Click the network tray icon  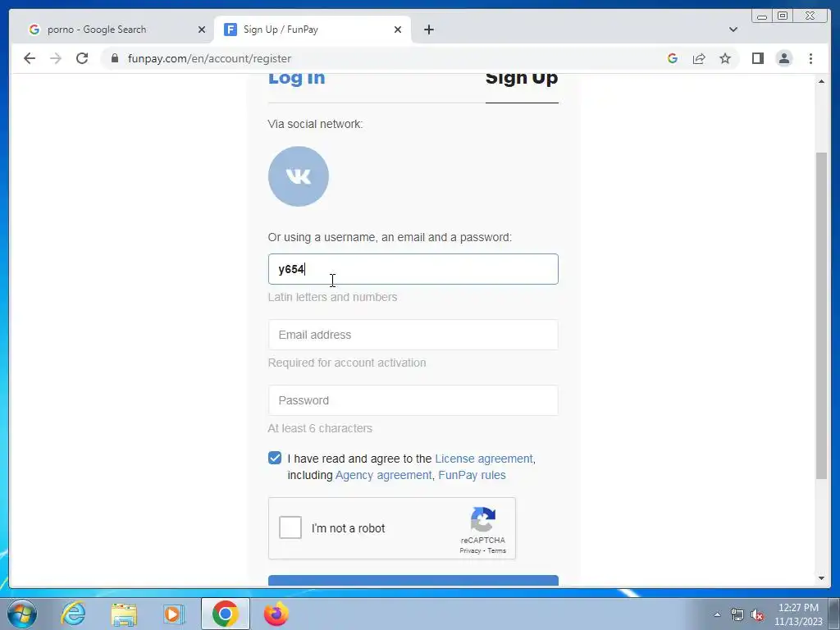point(737,615)
